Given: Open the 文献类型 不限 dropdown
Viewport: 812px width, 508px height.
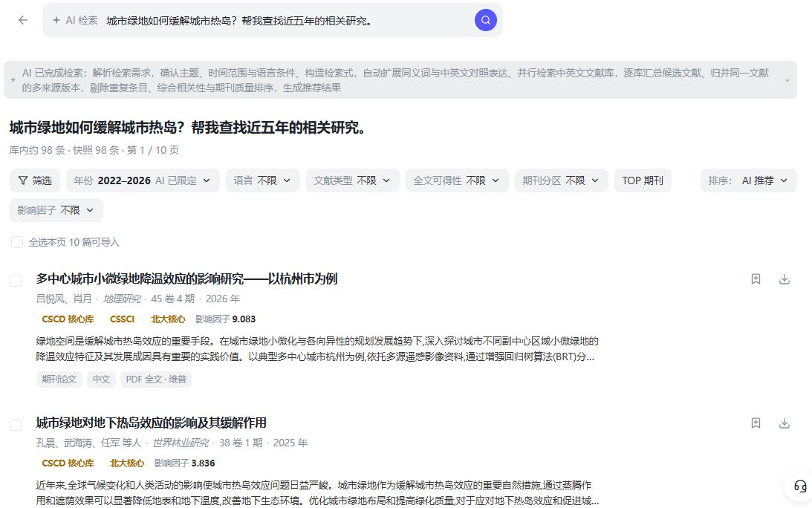Looking at the screenshot, I should coord(352,180).
